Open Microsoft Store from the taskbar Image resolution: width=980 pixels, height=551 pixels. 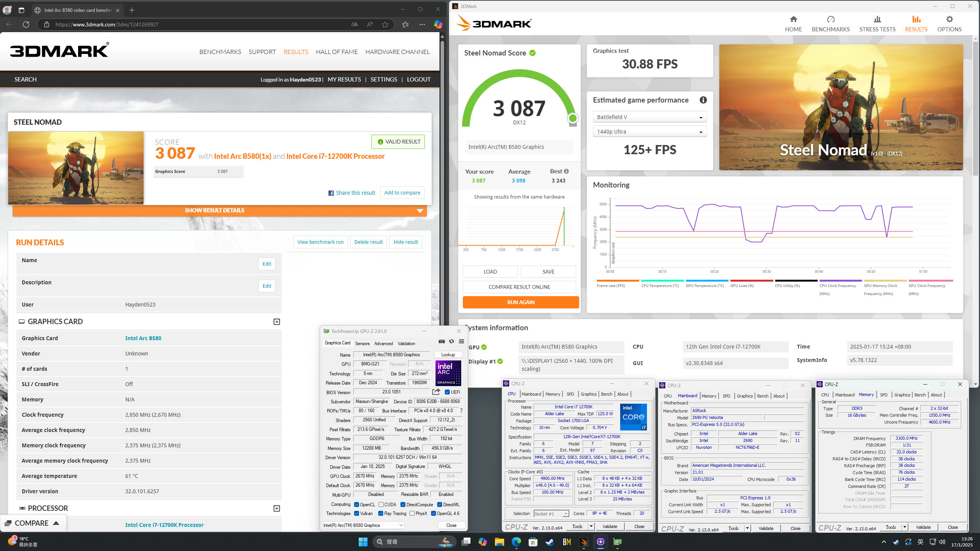[x=533, y=542]
